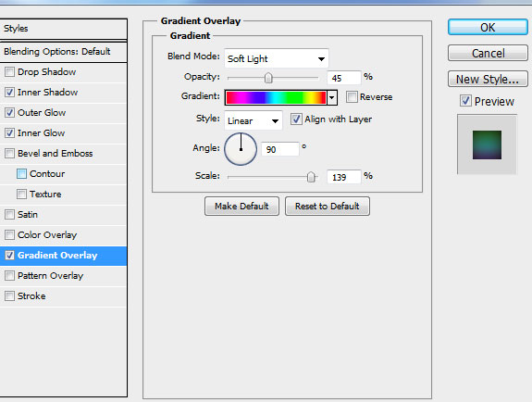The height and width of the screenshot is (402, 532).
Task: Click the style preview thumbnail
Action: (487, 144)
